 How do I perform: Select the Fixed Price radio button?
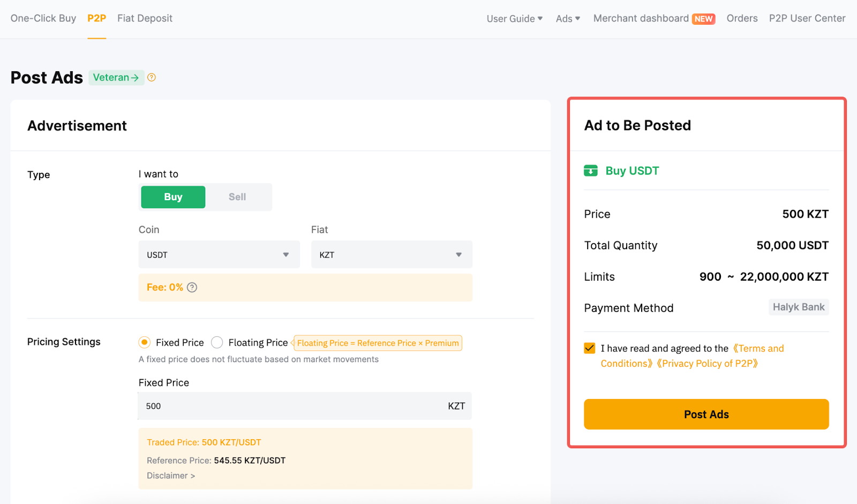pos(145,342)
